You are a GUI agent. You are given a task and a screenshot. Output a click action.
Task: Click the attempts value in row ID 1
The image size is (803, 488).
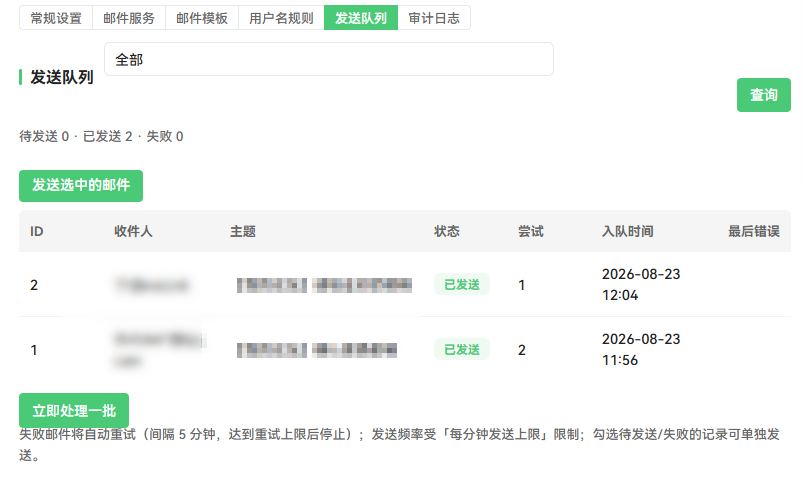(521, 350)
